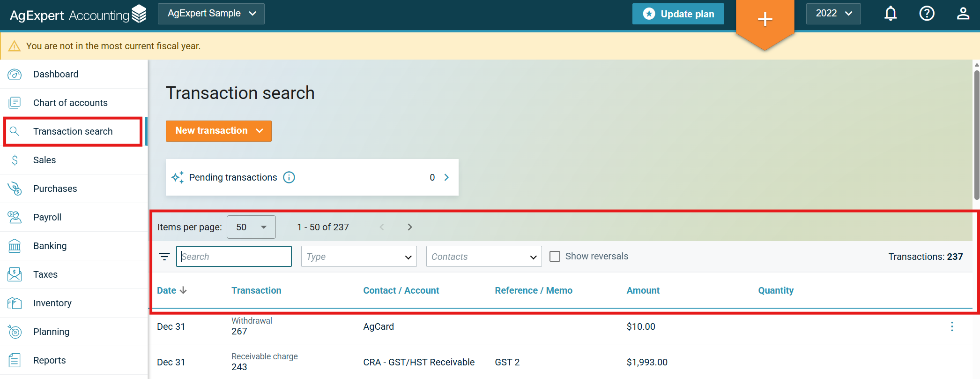Open the notifications bell

[891, 14]
